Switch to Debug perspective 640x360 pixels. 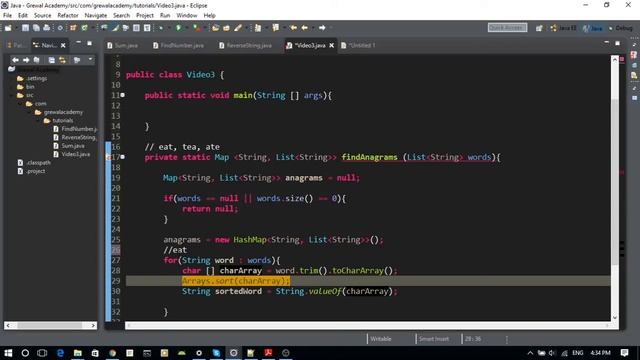pyautogui.click(x=620, y=28)
